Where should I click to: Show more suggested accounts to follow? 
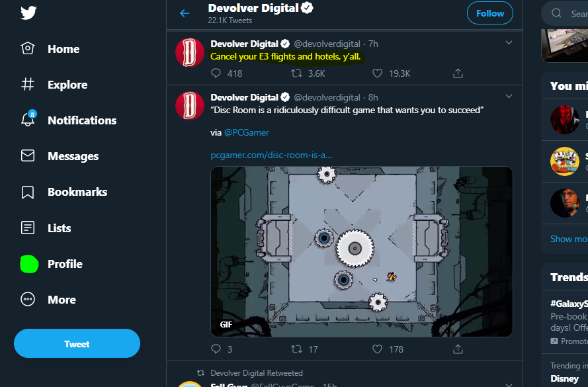point(569,239)
